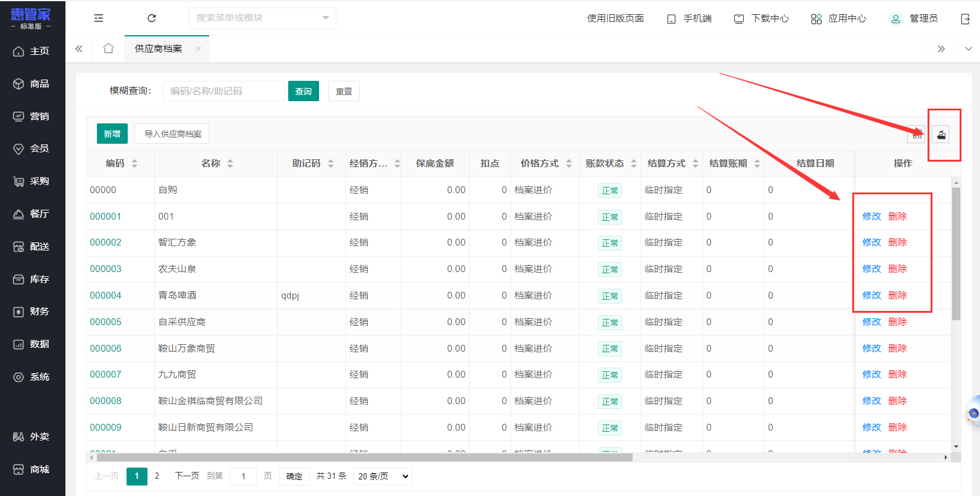This screenshot has width=980, height=496.
Task: Open the 会员 sidebar module
Action: (x=32, y=149)
